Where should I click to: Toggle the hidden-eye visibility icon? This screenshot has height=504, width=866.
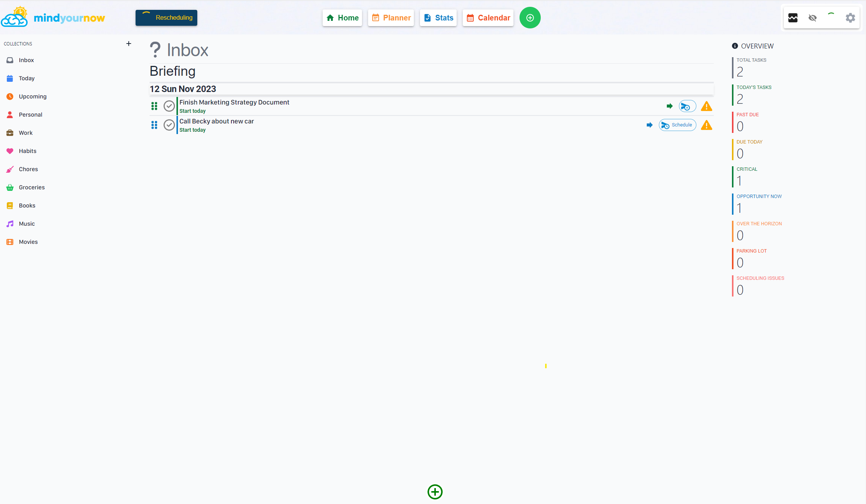click(x=812, y=18)
